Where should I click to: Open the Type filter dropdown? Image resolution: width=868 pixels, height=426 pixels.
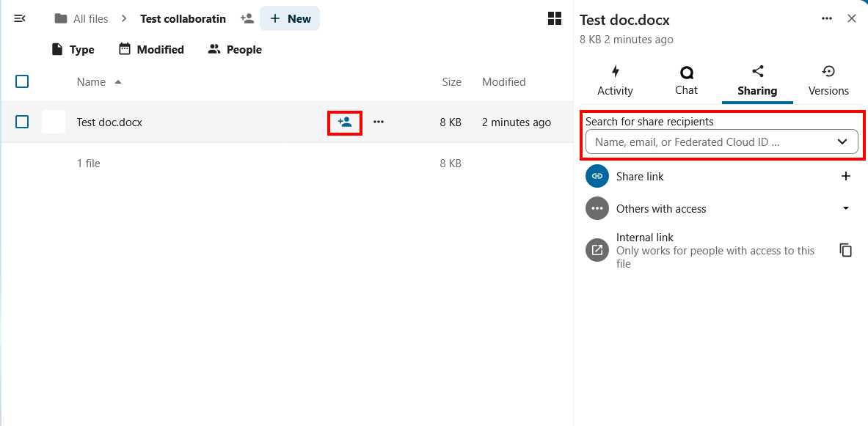pyautogui.click(x=73, y=50)
